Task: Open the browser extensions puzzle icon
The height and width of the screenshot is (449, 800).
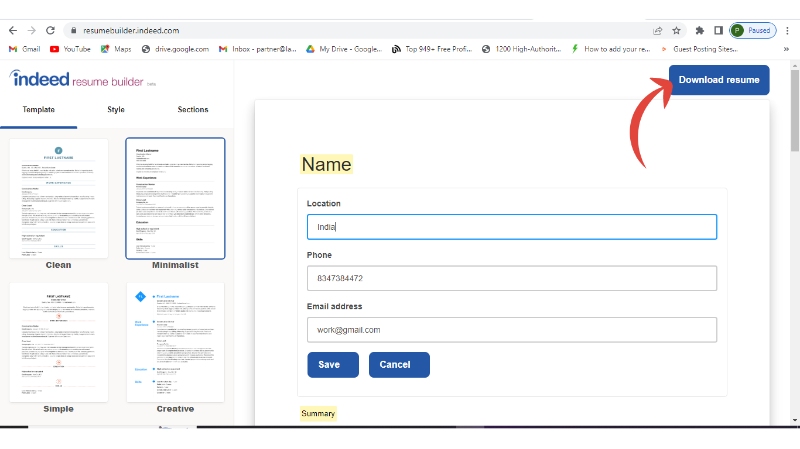Action: (x=699, y=31)
